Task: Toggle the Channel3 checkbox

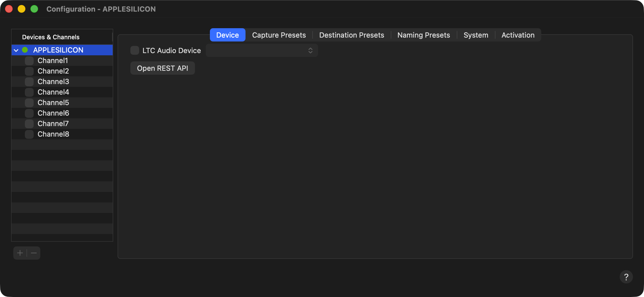Action: tap(29, 82)
